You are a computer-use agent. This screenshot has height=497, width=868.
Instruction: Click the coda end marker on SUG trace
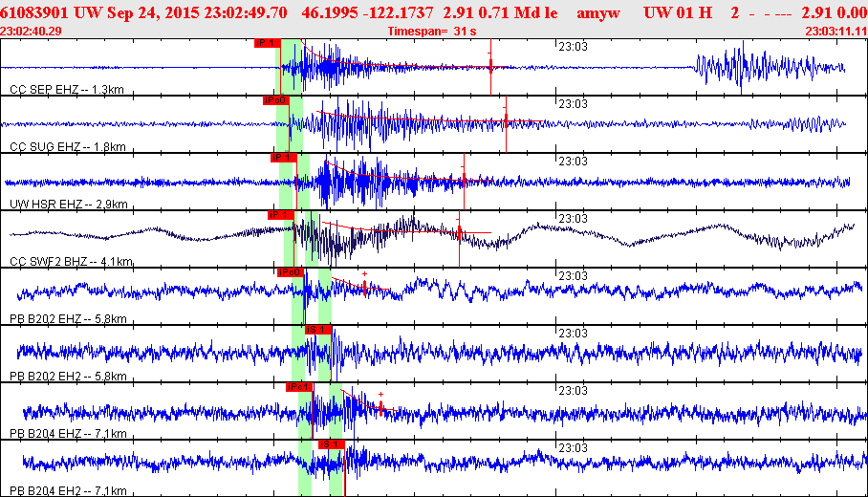tap(506, 119)
